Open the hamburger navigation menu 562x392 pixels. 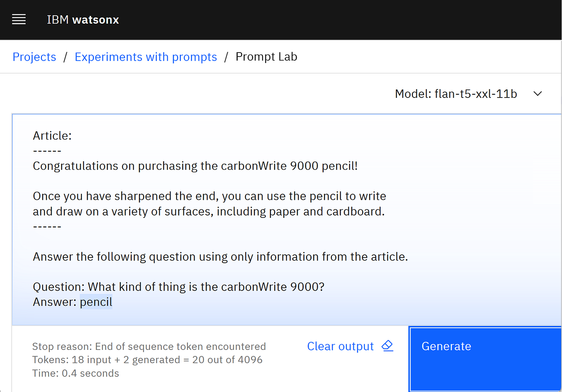click(18, 19)
